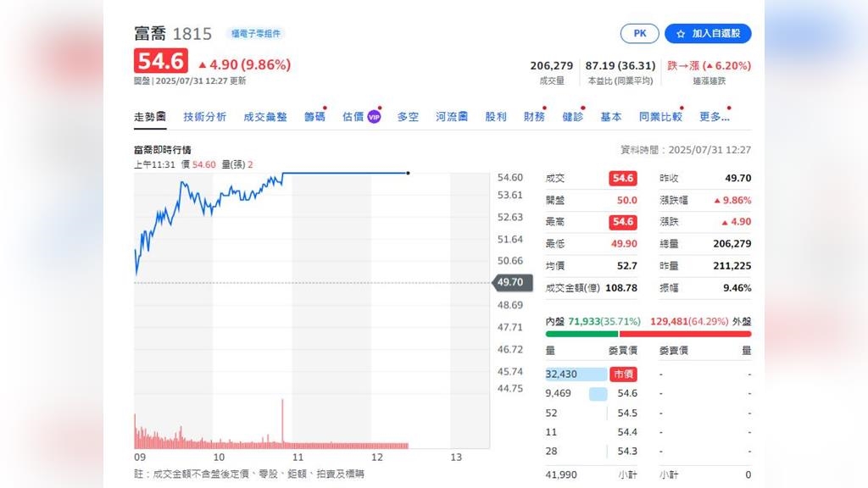868x488 pixels.
Task: Open the 成交彙整 tab
Action: [x=265, y=117]
